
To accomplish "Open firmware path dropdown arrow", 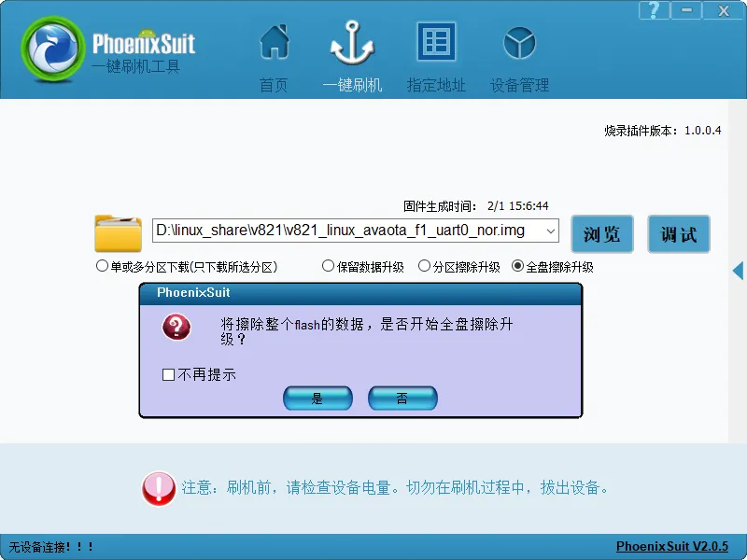I will click(x=550, y=231).
